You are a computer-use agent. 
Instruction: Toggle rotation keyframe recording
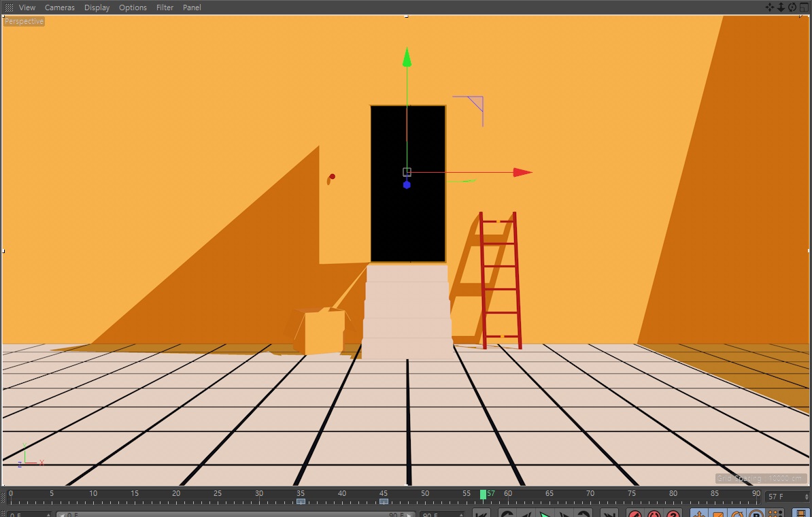click(x=737, y=514)
